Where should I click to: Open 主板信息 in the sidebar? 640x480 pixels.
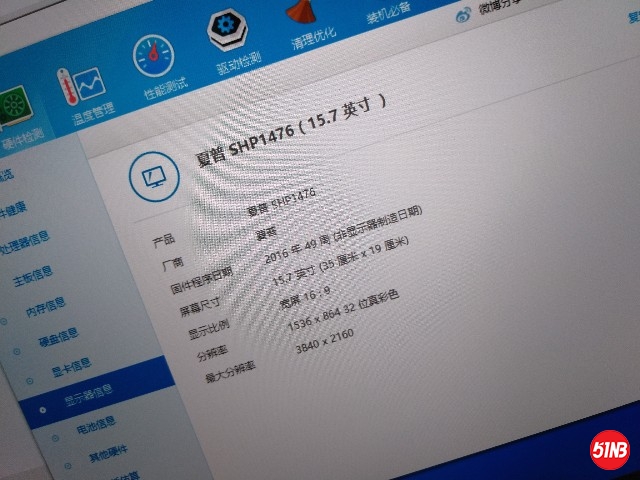point(33,276)
